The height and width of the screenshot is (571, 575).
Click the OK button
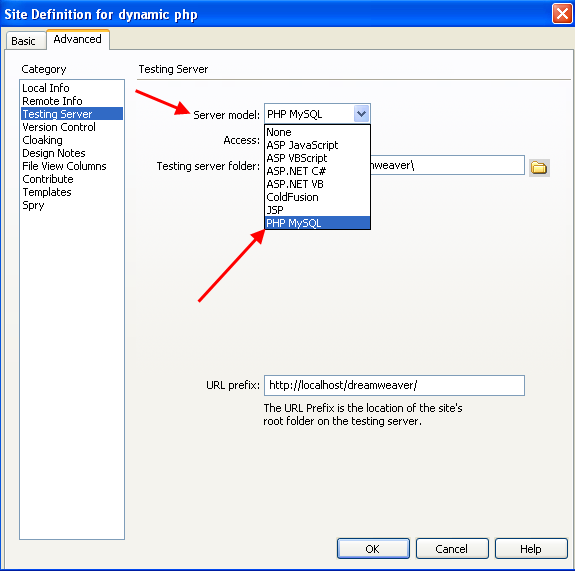pos(373,549)
